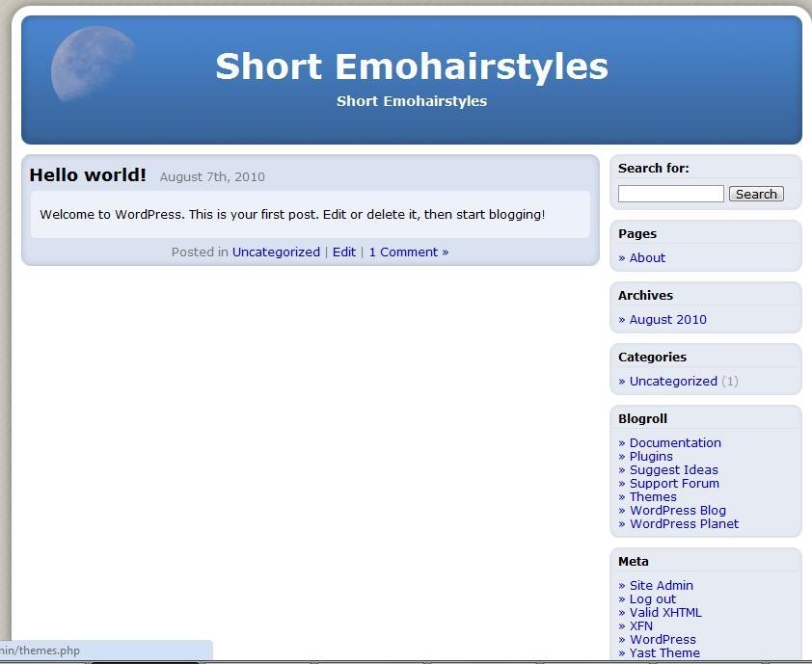Visit the WordPress Planet link
Screen dimensions: 812x664
coord(684,524)
